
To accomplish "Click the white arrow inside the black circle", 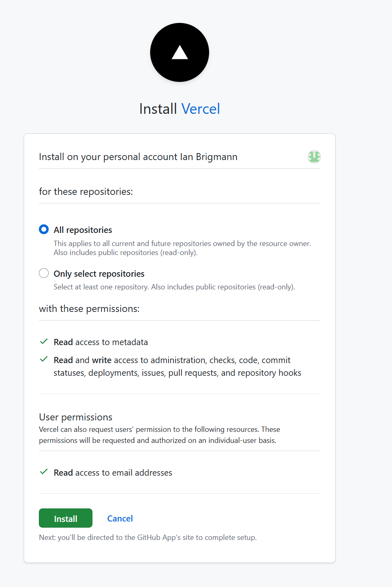I will tap(179, 52).
